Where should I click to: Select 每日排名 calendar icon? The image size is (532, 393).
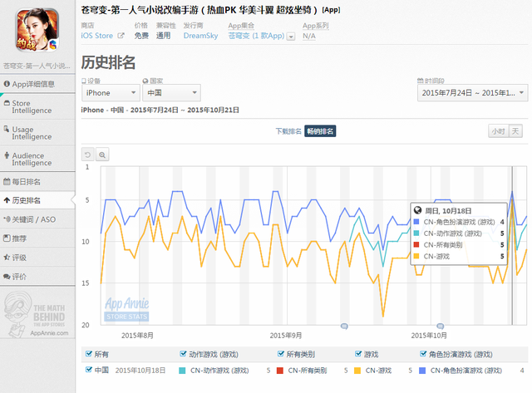click(7, 181)
